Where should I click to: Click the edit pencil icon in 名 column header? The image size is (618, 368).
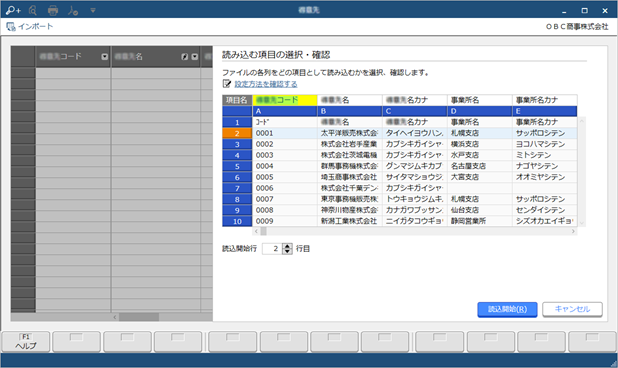[184, 57]
